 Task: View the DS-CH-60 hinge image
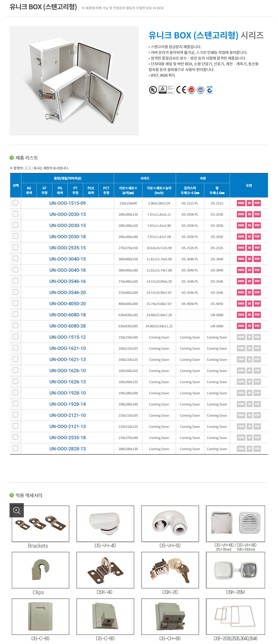[170, 616]
